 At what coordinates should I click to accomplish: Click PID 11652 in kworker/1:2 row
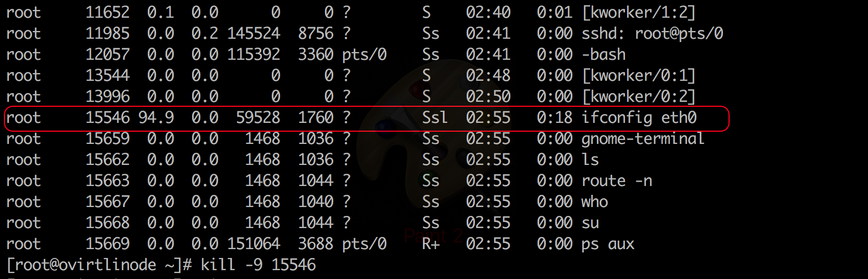click(107, 12)
